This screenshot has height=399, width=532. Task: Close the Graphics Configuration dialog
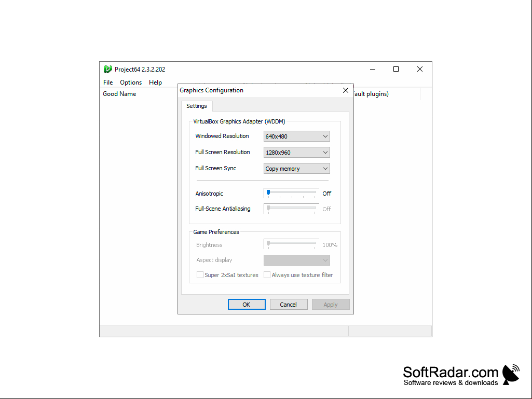(345, 90)
